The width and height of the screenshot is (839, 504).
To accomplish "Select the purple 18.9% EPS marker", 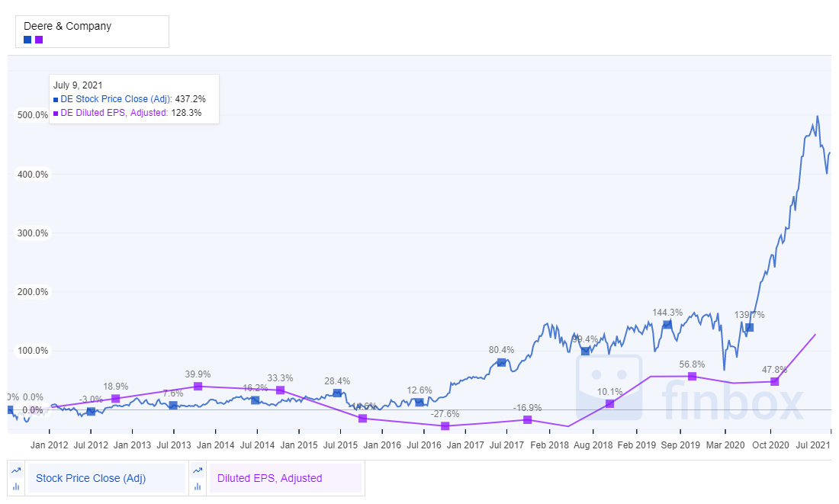I will point(116,399).
